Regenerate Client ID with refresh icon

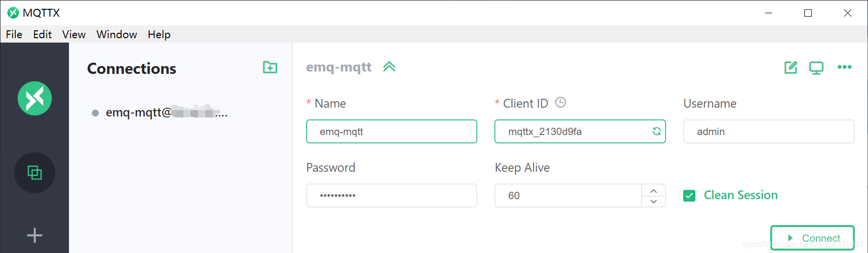pyautogui.click(x=657, y=131)
